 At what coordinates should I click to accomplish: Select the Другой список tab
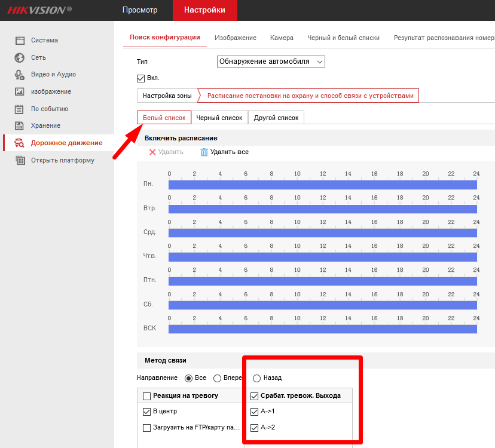point(276,118)
